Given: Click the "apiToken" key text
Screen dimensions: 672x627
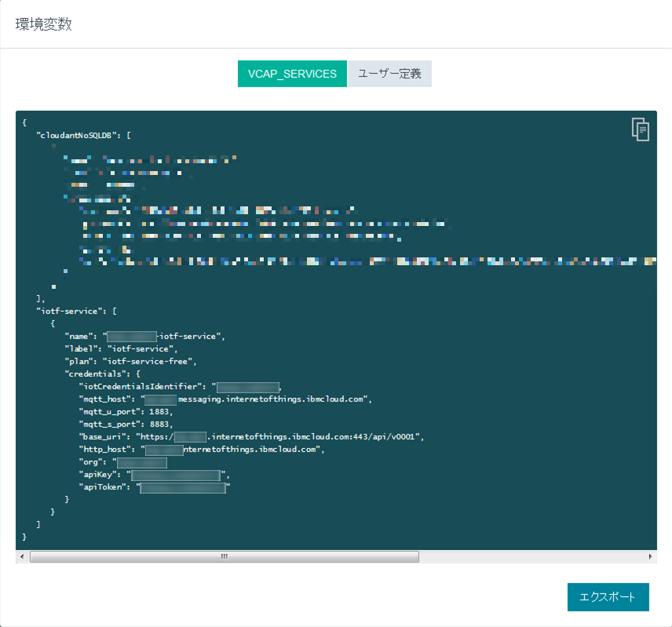Looking at the screenshot, I should 105,487.
